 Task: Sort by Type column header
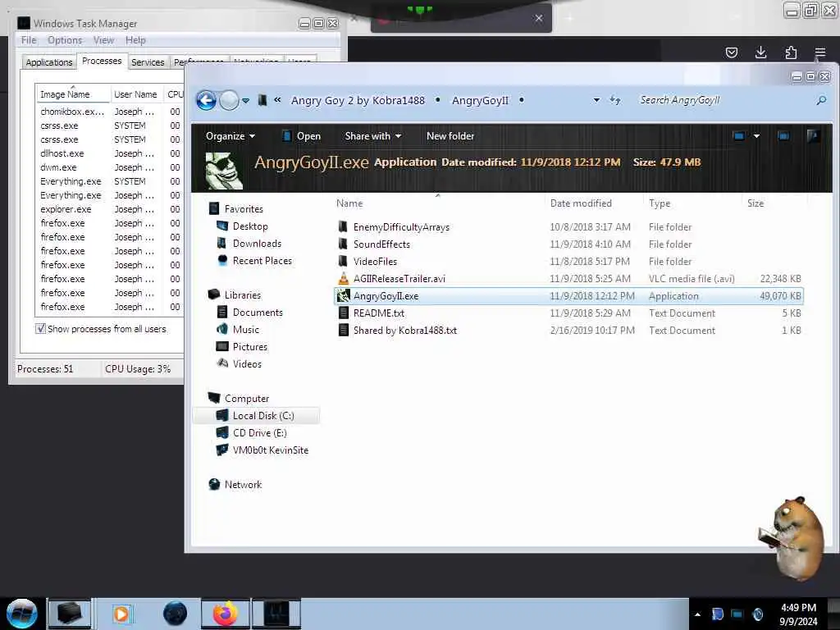(x=659, y=203)
